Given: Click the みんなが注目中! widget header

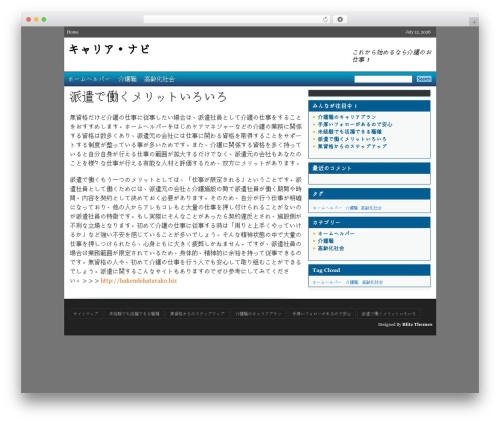Looking at the screenshot, I should (369, 106).
